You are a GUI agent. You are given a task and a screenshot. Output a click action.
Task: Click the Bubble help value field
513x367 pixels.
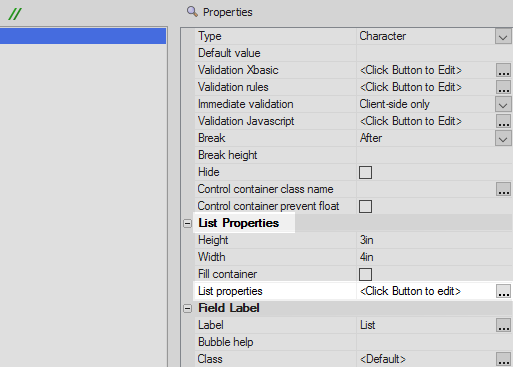434,342
